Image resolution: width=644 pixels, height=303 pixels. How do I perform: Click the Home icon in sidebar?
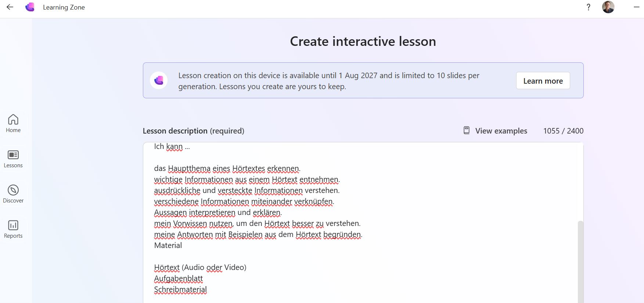13,120
